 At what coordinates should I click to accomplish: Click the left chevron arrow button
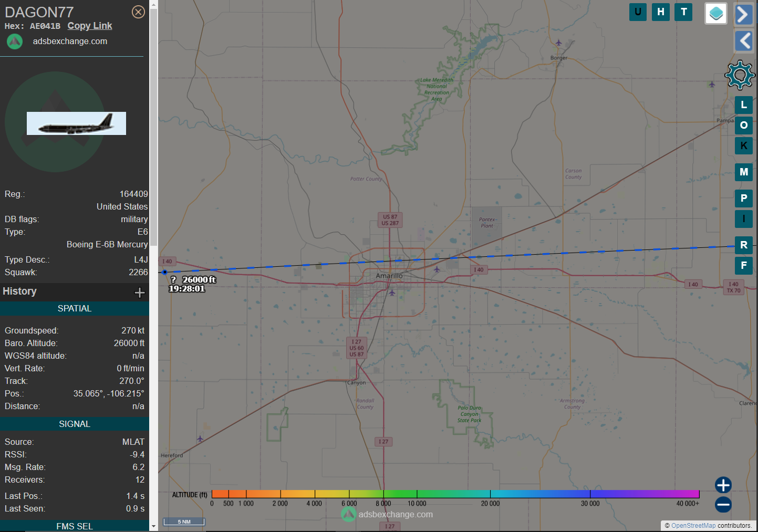tap(743, 40)
